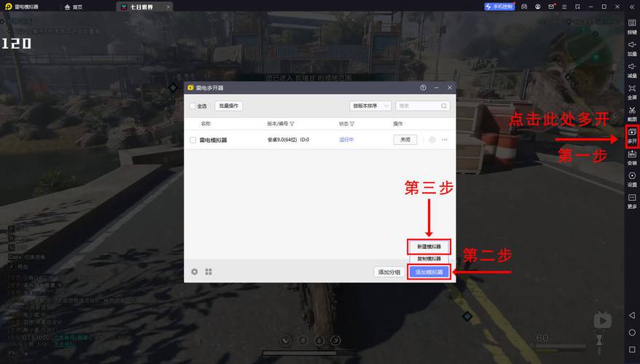Screen dimensions: 640x364
Task: Open three-dot more options for 雷电模拟器 row
Action: 445,140
